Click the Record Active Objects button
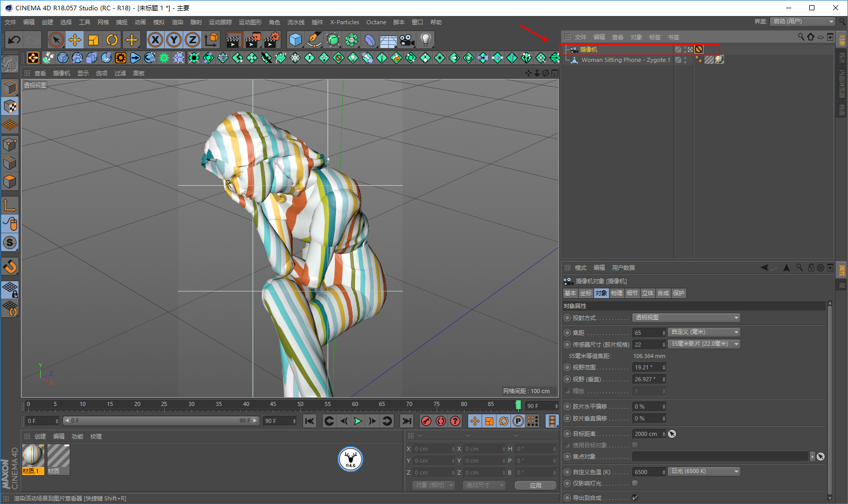The width and height of the screenshot is (848, 504). click(426, 421)
